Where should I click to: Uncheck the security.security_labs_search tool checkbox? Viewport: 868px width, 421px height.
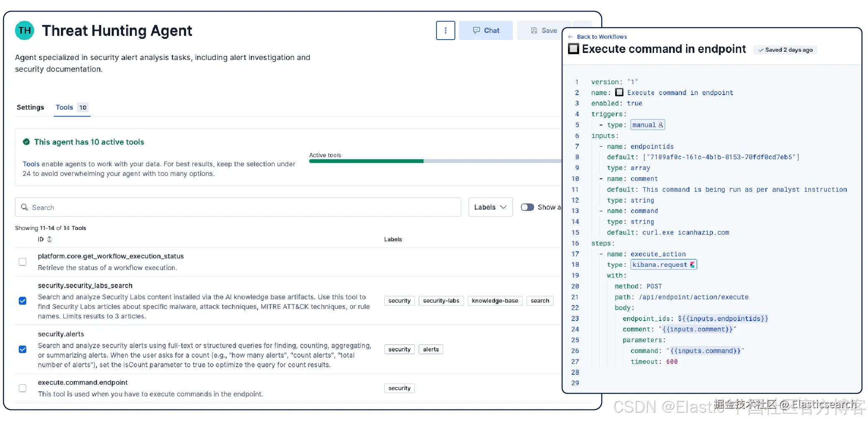(23, 301)
